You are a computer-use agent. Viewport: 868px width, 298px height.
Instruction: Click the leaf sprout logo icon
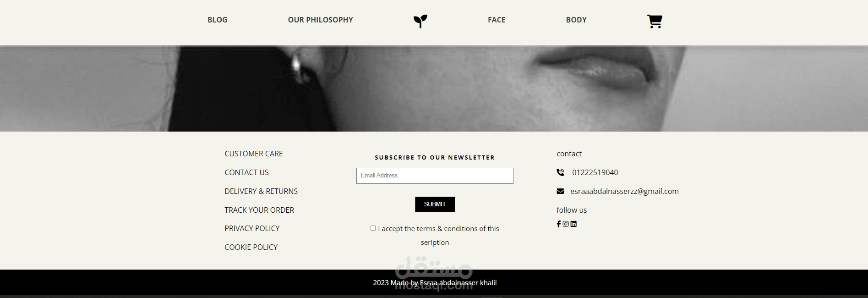point(420,21)
